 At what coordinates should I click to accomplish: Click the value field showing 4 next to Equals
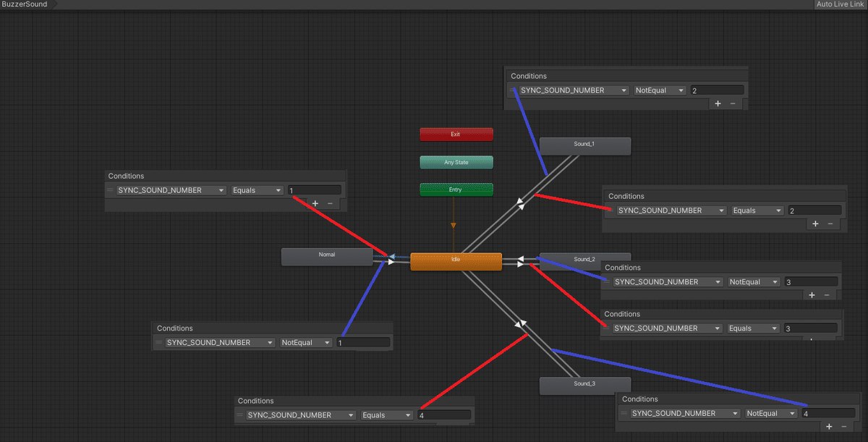click(444, 415)
